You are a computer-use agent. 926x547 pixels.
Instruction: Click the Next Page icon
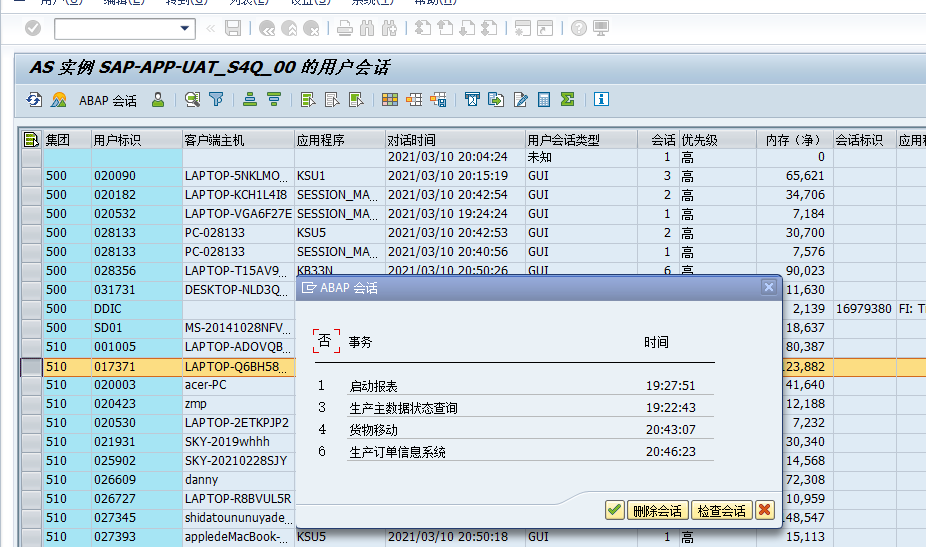click(467, 28)
